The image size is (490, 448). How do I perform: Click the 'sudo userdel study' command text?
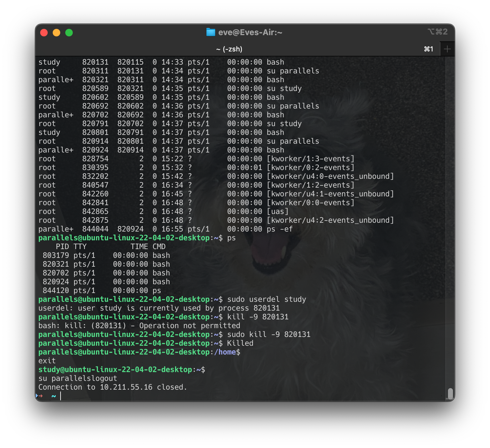pos(267,299)
